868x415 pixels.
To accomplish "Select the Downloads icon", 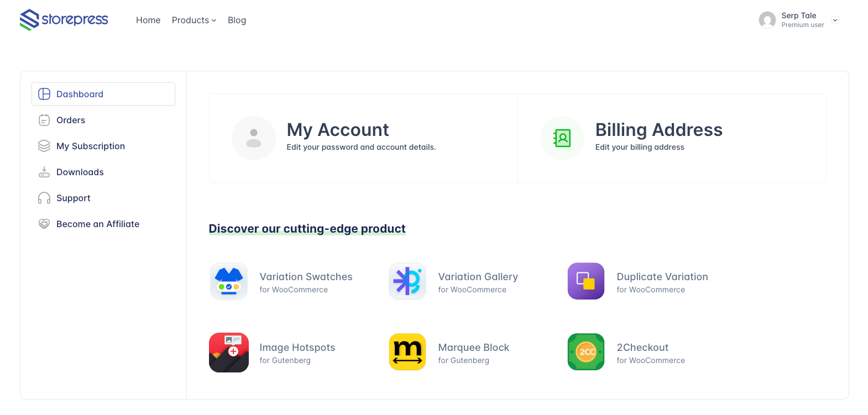I will click(44, 172).
